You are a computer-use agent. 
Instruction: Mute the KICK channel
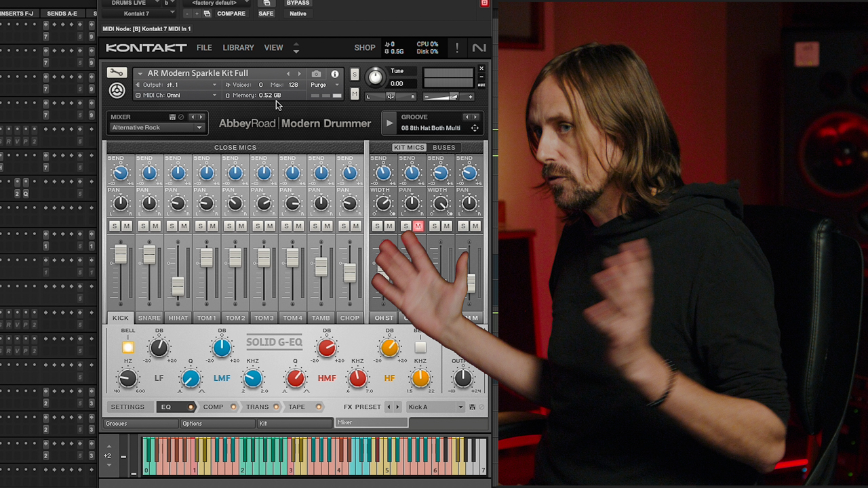(127, 226)
